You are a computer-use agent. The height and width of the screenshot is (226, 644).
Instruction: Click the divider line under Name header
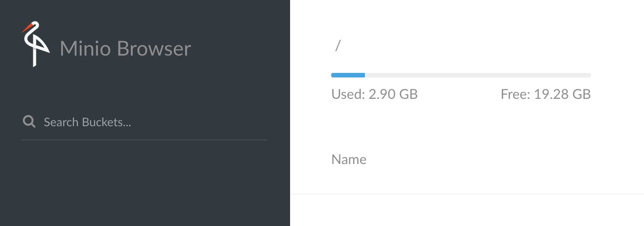point(466,194)
